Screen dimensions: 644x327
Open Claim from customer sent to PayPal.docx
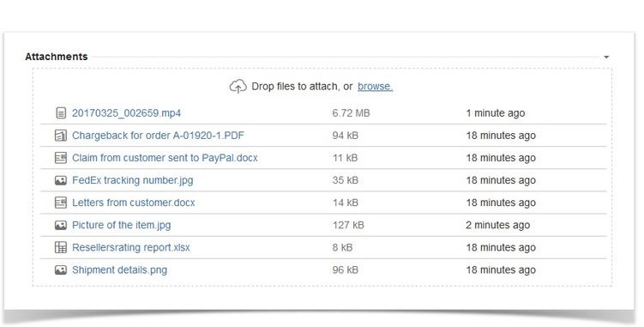pos(165,158)
